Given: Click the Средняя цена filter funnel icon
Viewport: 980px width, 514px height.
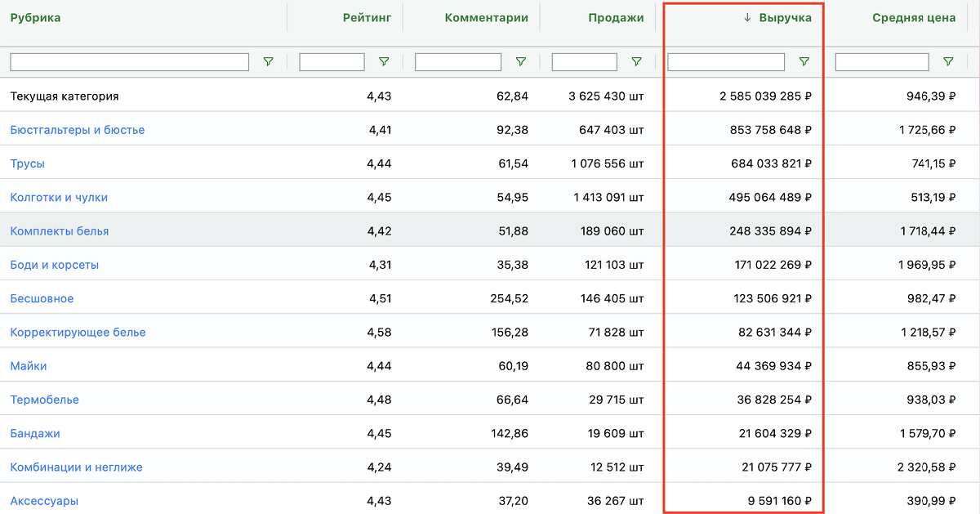Looking at the screenshot, I should (948, 62).
